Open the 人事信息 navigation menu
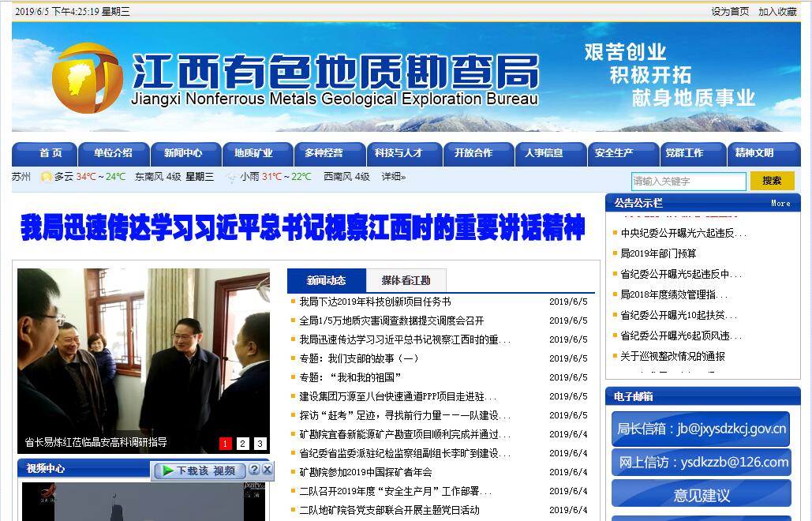This screenshot has width=812, height=521. (x=551, y=153)
